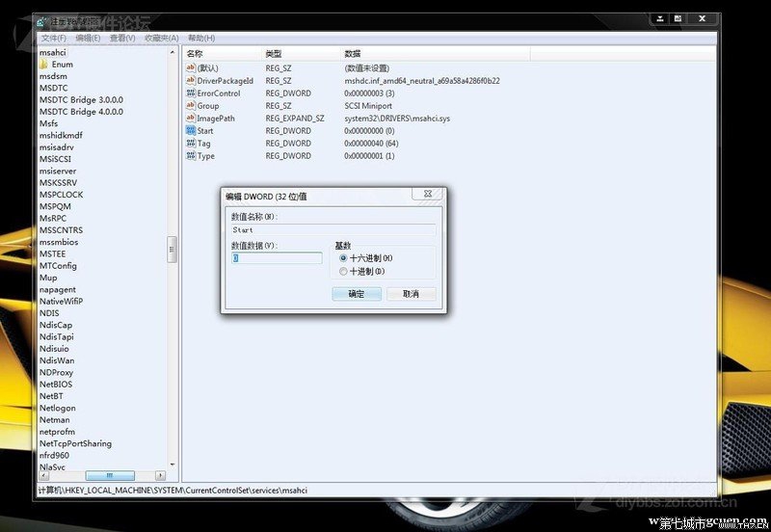Click the ImagePath string value icon
The height and width of the screenshot is (532, 771).
[x=190, y=119]
